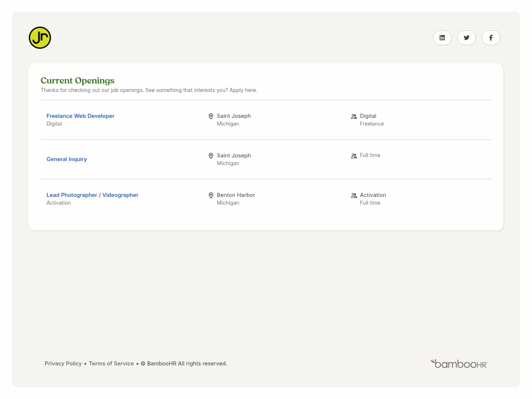Image resolution: width=532 pixels, height=399 pixels.
Task: Open the Terms of Service page
Action: [x=111, y=364]
